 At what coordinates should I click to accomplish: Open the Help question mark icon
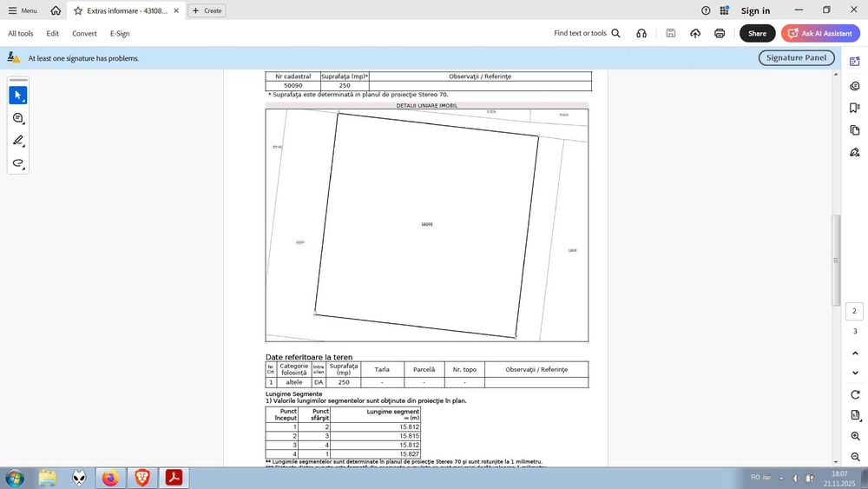pos(705,10)
